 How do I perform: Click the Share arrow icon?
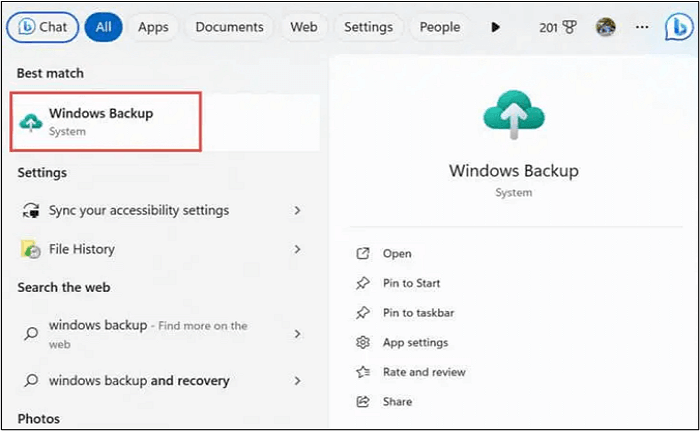(x=363, y=402)
